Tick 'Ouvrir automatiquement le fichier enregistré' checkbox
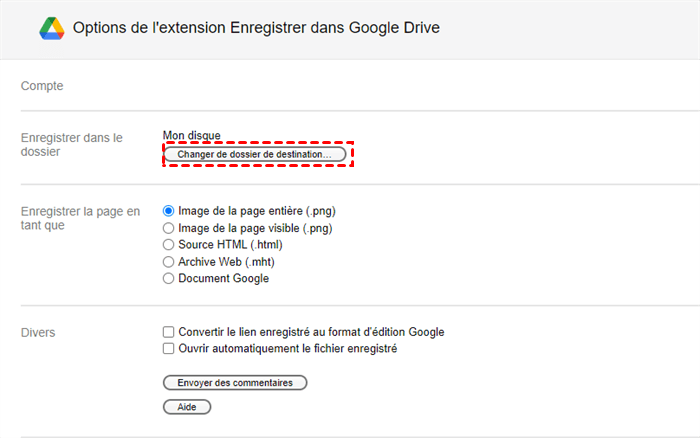Image resolution: width=700 pixels, height=438 pixels. coord(169,349)
